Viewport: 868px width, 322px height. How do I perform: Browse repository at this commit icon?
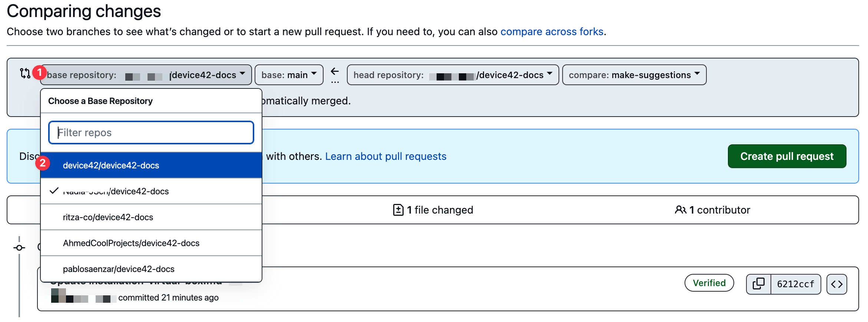[x=836, y=284]
